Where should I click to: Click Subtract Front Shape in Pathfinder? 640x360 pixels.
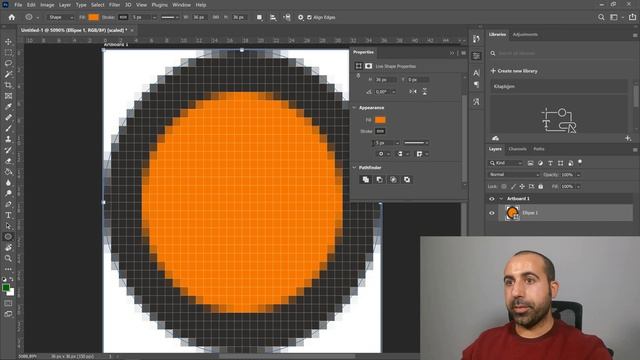380,180
